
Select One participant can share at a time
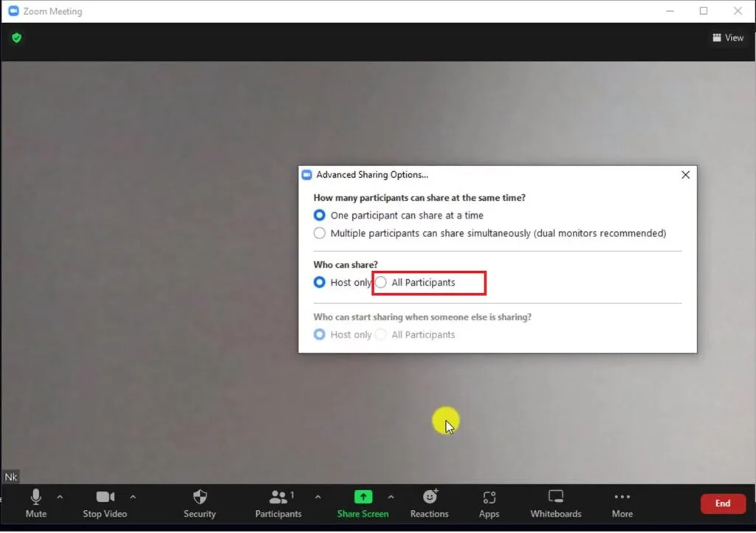(320, 215)
